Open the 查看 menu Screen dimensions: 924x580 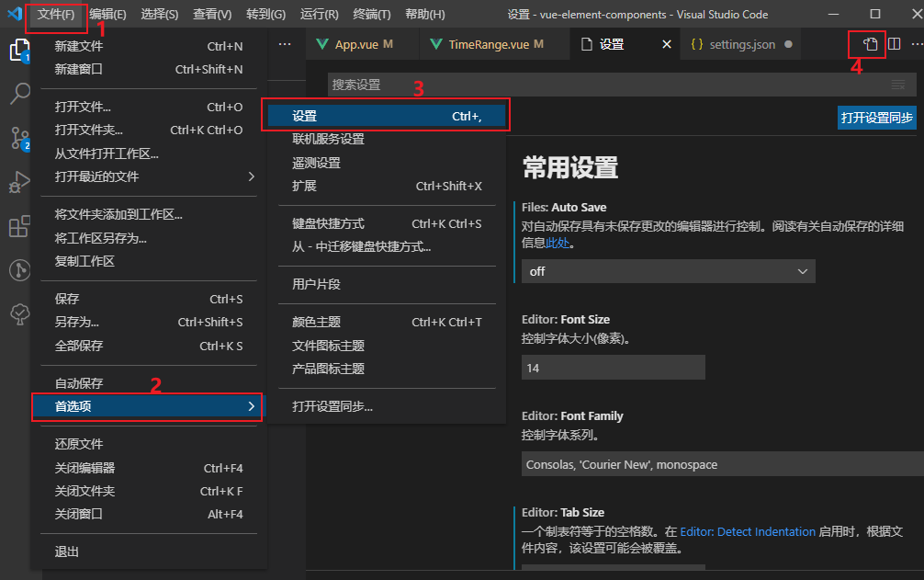pyautogui.click(x=214, y=15)
